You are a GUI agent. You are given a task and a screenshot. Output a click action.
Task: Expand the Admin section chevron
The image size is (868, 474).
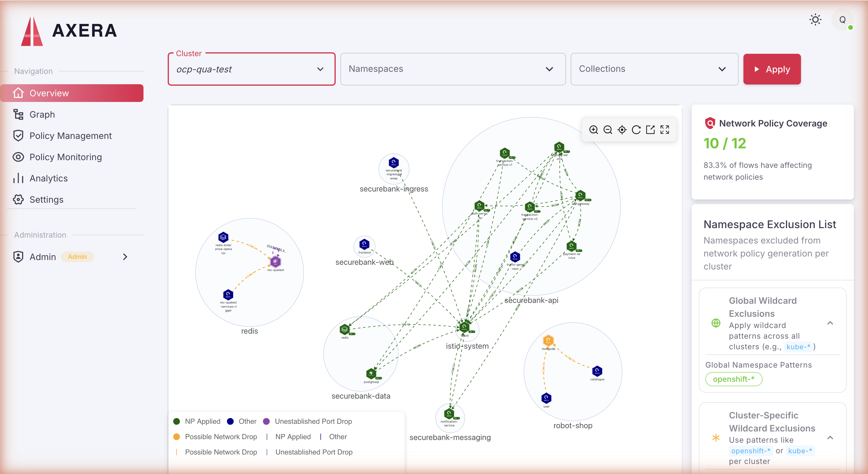[x=125, y=257]
